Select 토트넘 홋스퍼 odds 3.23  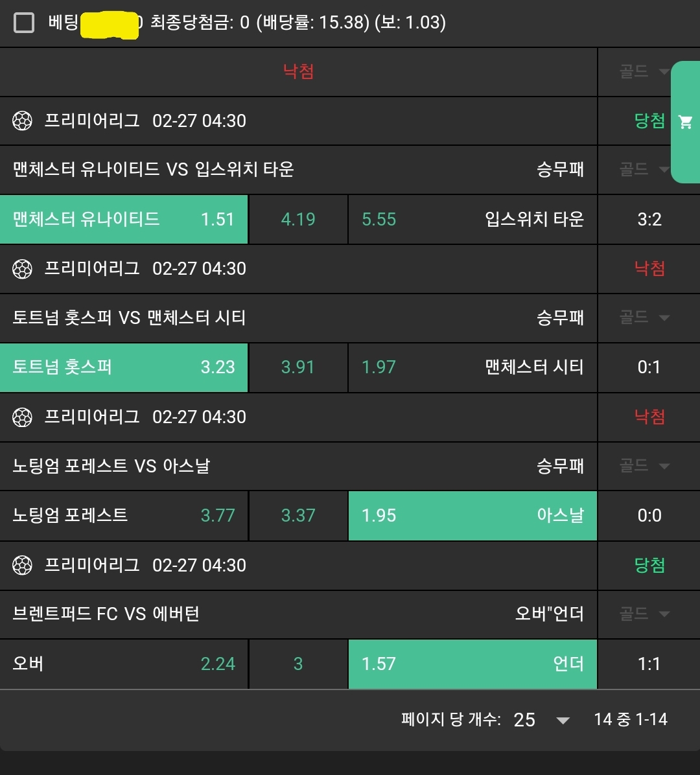click(x=124, y=367)
